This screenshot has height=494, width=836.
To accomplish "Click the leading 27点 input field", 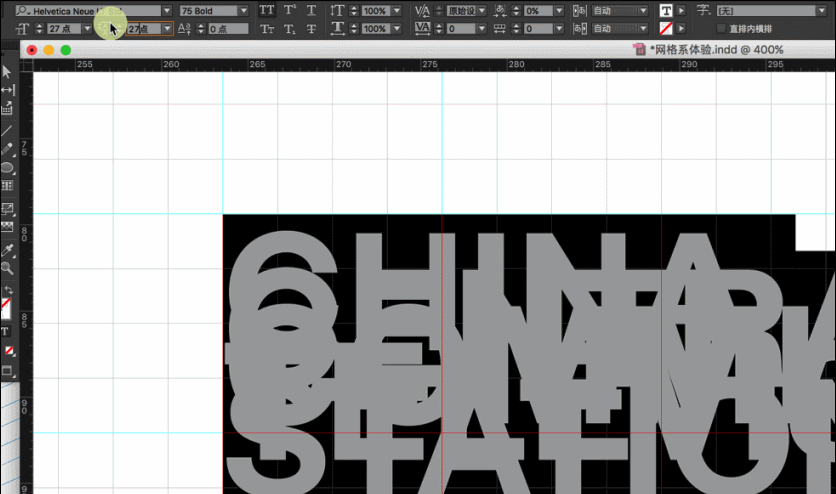I will pyautogui.click(x=143, y=29).
